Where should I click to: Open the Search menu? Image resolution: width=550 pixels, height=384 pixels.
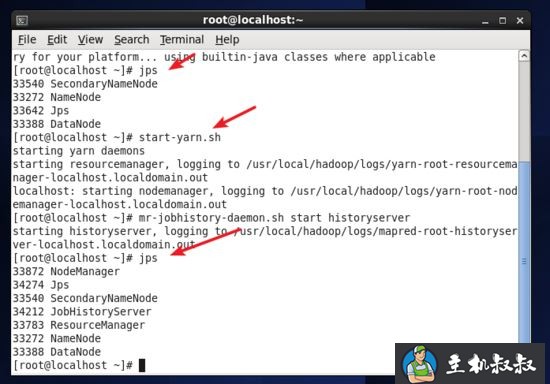coord(132,40)
